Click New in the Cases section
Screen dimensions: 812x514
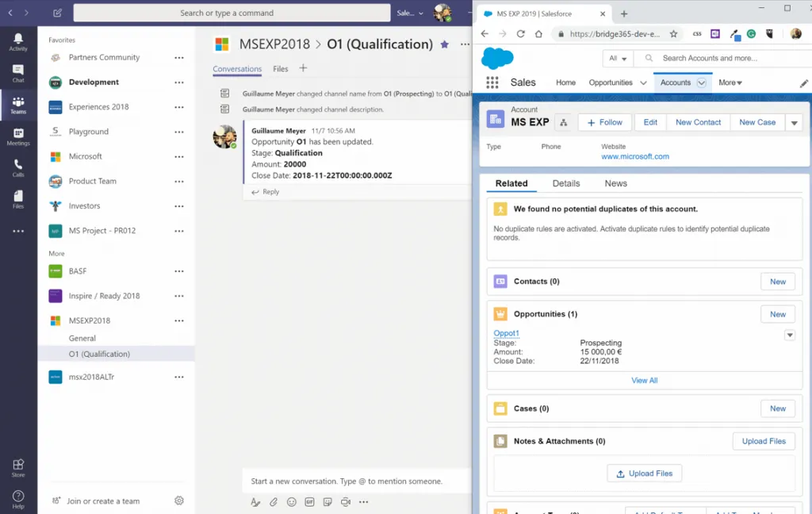coord(777,409)
